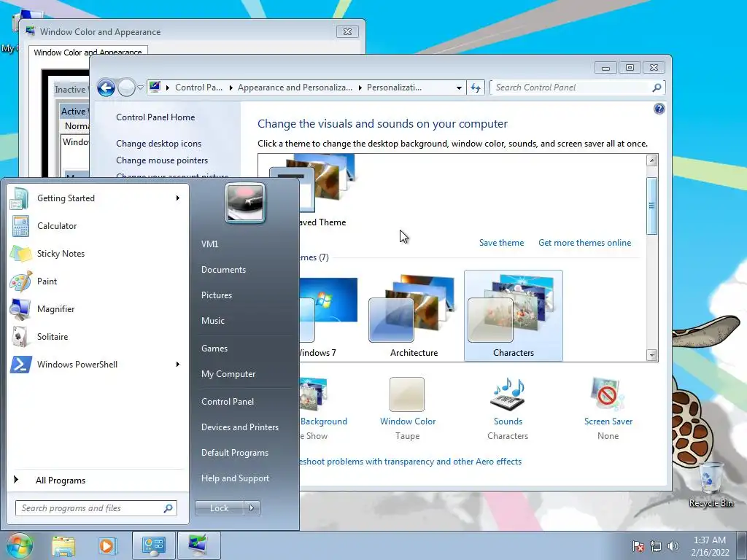Open Windows Media Player from taskbar

[107, 545]
